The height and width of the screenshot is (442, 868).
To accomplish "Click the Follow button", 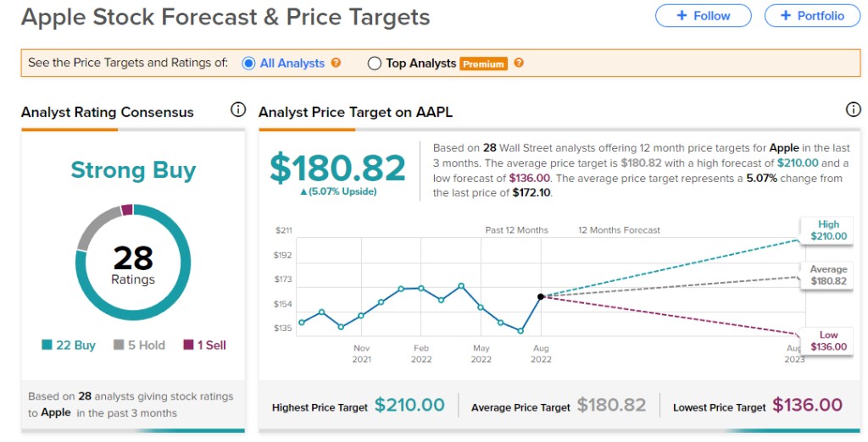I will point(703,15).
